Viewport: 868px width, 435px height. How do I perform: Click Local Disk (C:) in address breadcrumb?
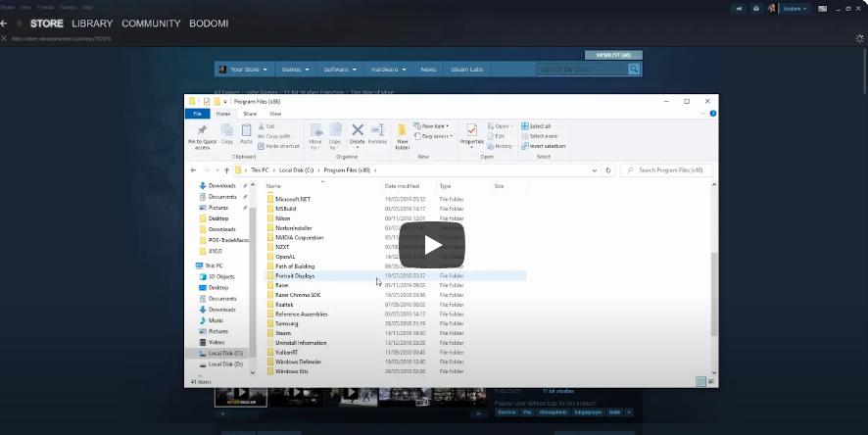point(296,170)
